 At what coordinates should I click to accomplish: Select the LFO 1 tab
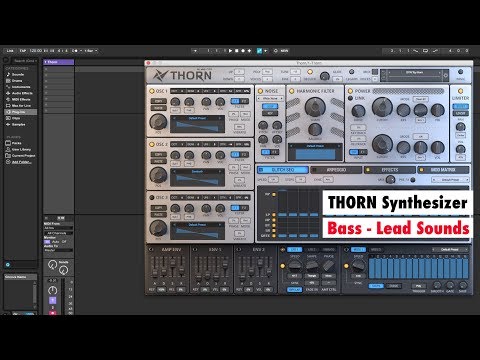(295, 249)
